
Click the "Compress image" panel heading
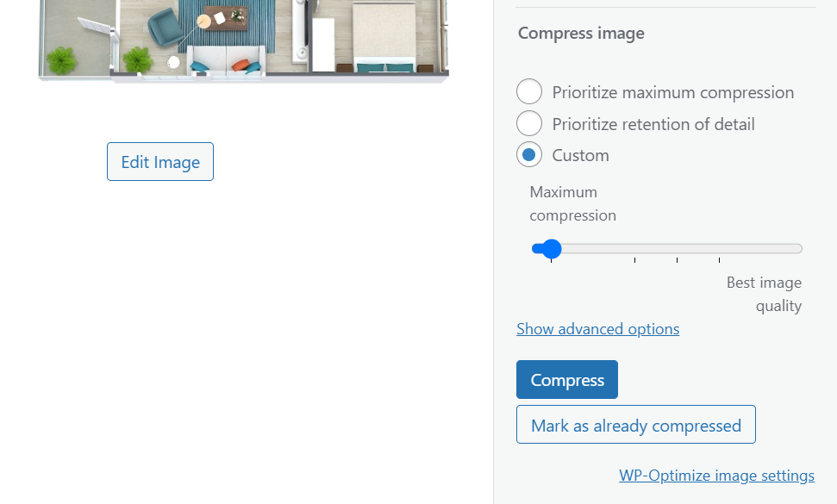click(x=581, y=34)
